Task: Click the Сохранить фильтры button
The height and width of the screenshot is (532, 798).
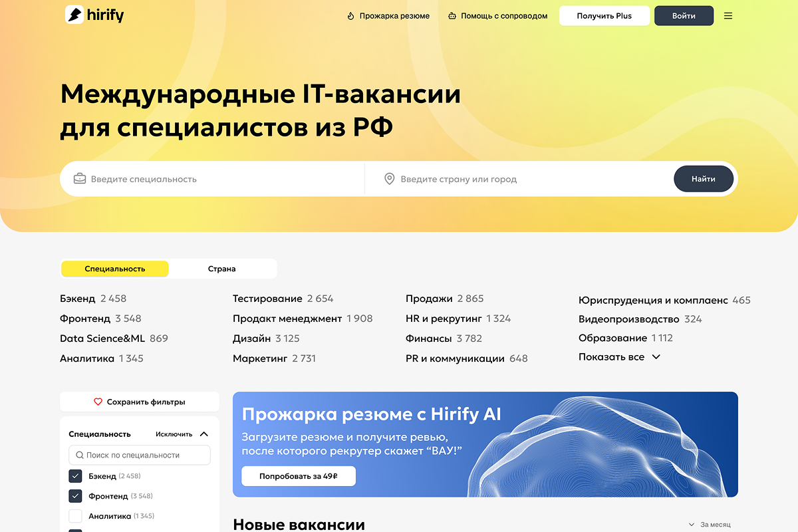Action: coord(140,402)
